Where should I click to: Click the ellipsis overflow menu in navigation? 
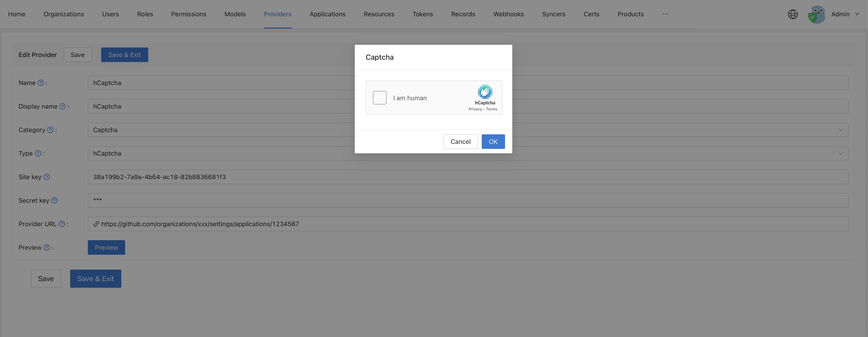click(665, 14)
